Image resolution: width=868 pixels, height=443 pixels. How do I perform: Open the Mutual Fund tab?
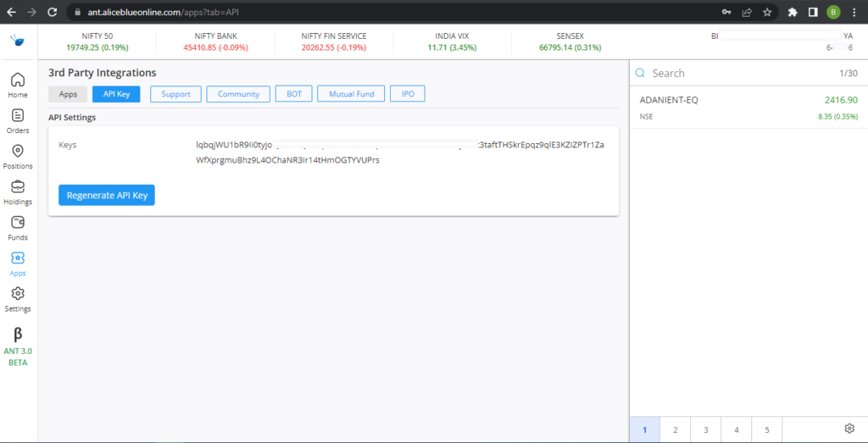tap(352, 94)
